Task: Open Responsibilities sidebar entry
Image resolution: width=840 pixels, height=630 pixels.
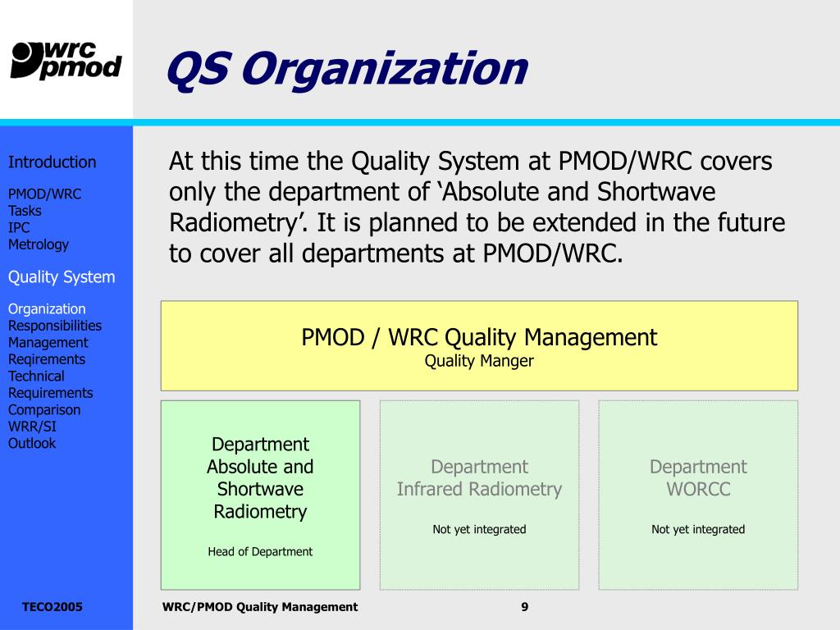Action: (x=55, y=326)
